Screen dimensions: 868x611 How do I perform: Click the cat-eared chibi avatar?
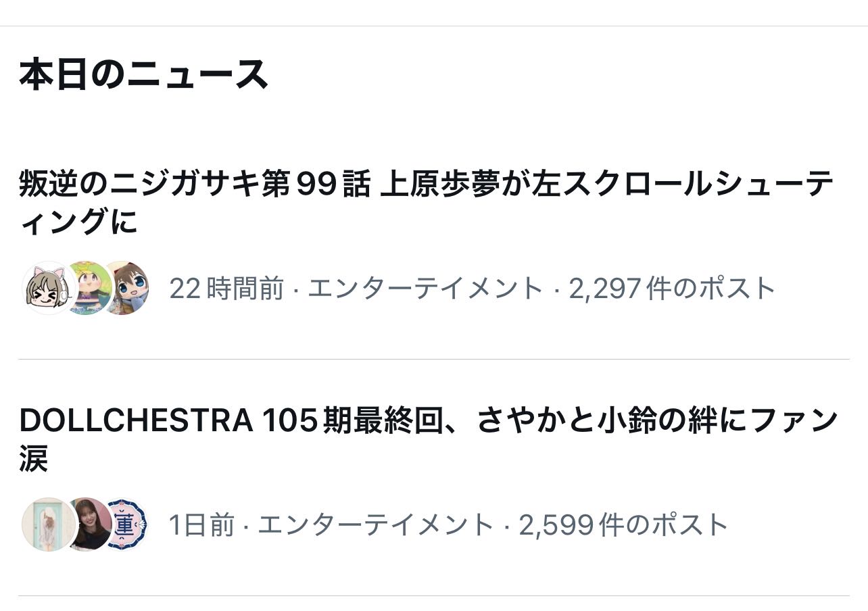coord(45,288)
